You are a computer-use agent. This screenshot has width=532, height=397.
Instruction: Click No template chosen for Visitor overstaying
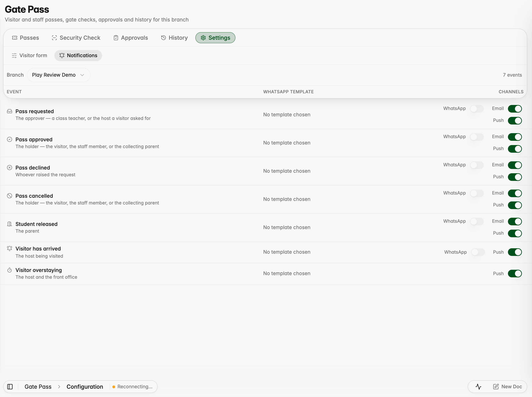(287, 274)
